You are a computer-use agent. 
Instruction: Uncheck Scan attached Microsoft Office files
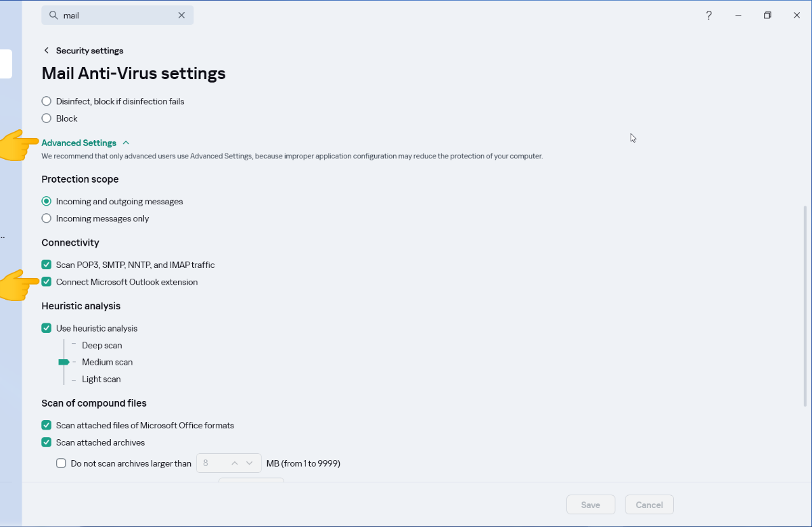pyautogui.click(x=47, y=426)
